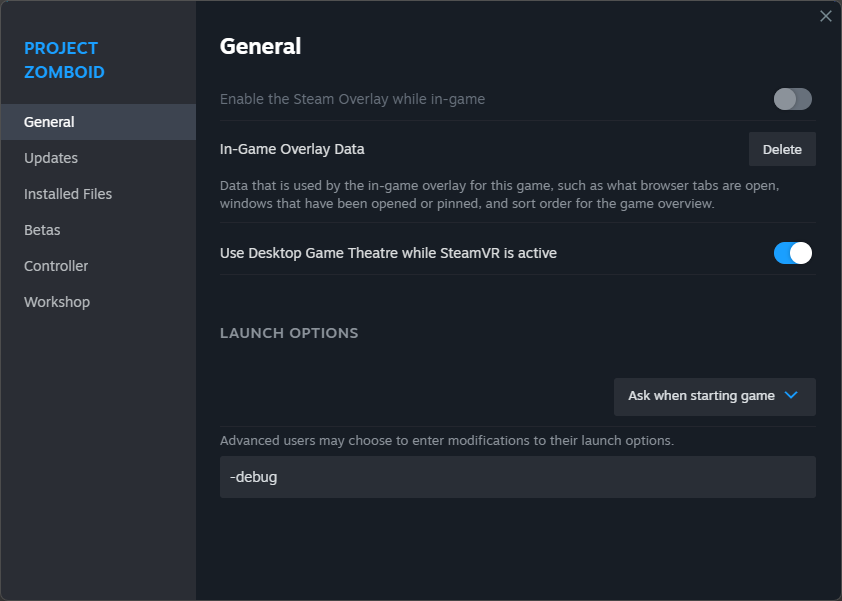Go to Controller settings

[56, 266]
